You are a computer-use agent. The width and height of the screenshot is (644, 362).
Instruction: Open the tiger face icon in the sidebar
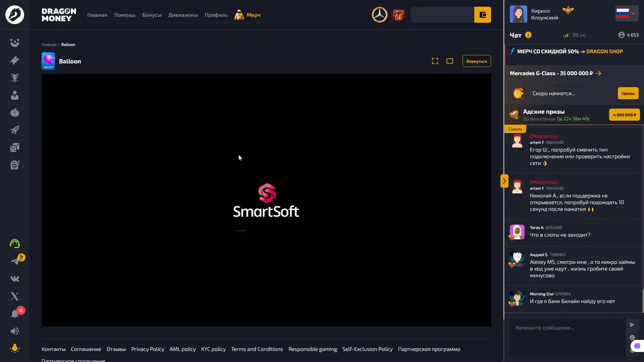click(x=15, y=78)
